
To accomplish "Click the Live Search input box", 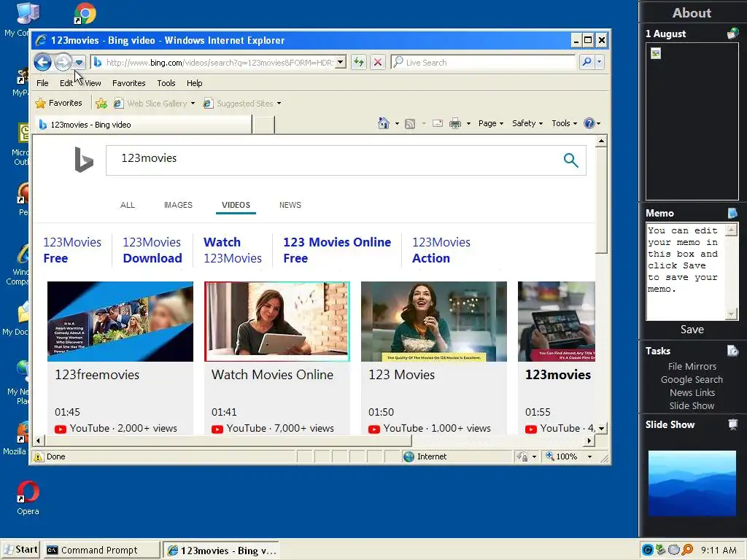I will [x=483, y=63].
